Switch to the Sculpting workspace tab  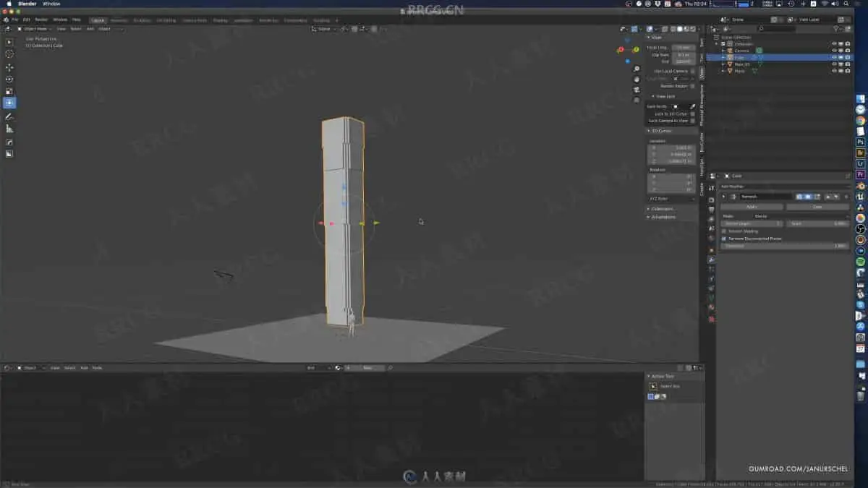[142, 20]
